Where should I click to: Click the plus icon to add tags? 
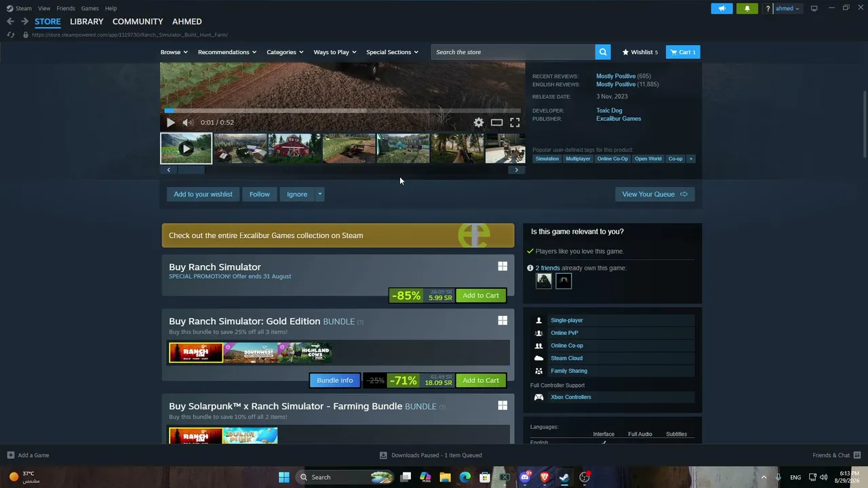691,159
